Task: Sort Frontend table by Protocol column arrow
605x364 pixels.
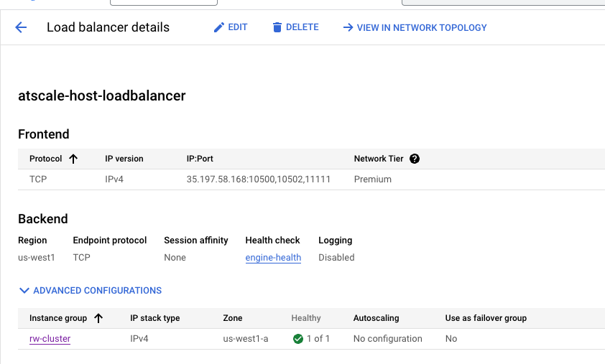Action: pos(73,159)
